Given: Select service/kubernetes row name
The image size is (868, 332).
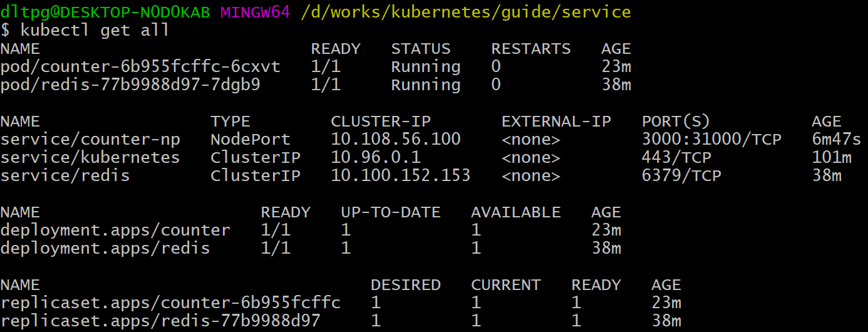Looking at the screenshot, I should pos(90,157).
